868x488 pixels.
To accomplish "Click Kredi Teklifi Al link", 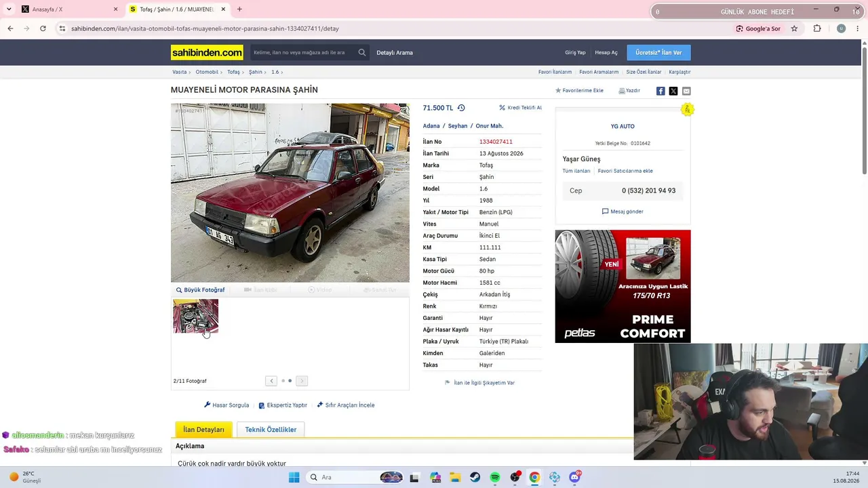I will [x=520, y=108].
